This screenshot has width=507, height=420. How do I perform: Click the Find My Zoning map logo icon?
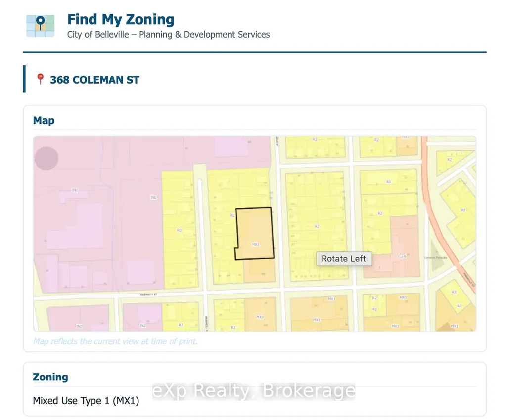[x=41, y=26]
